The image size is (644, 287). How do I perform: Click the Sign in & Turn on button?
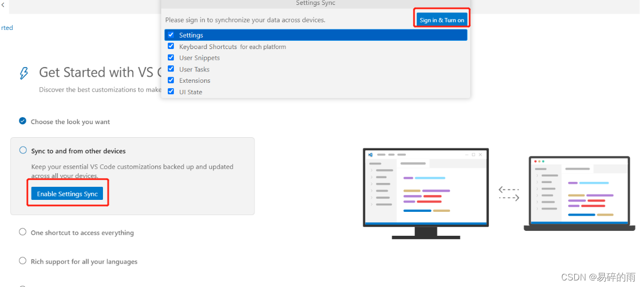point(441,20)
